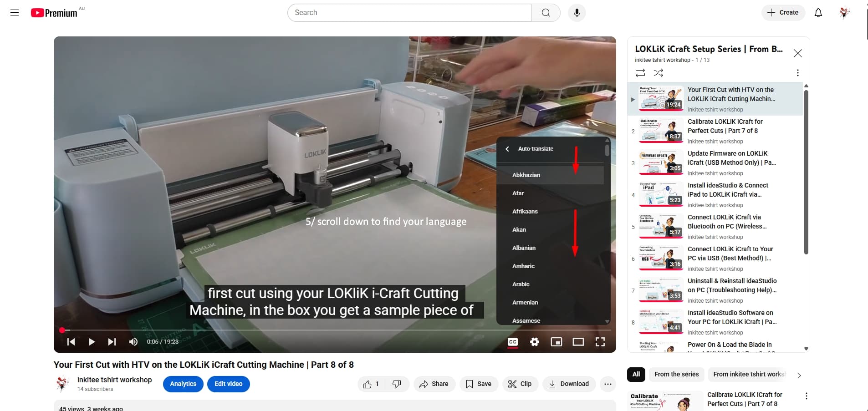Image resolution: width=868 pixels, height=411 pixels.
Task: Open the hamburger guide menu
Action: point(15,13)
